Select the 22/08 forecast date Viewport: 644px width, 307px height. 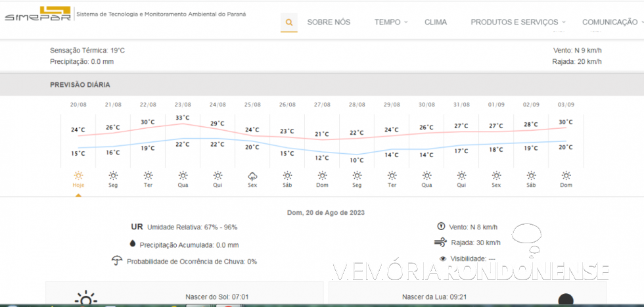point(148,105)
